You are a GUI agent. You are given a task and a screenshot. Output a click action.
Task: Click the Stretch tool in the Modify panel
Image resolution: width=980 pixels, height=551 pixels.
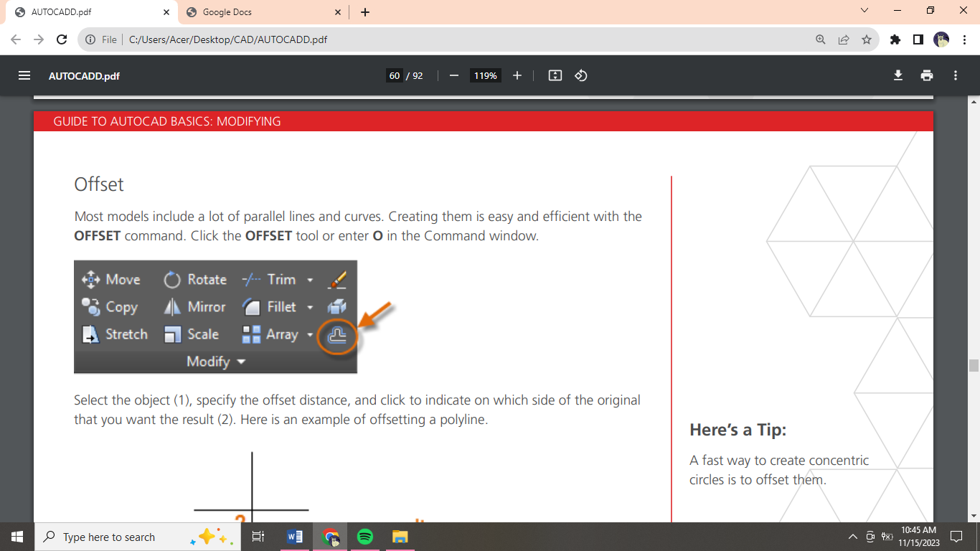115,334
